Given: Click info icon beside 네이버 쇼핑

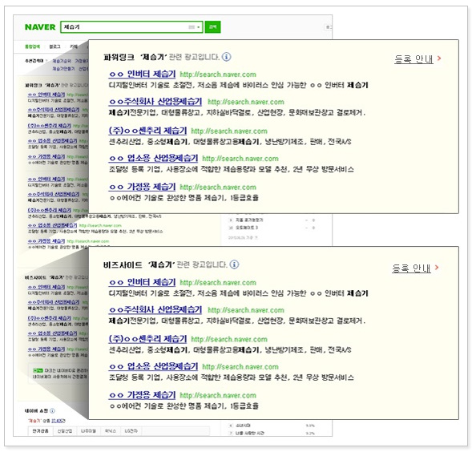Looking at the screenshot, I should coord(52,410).
